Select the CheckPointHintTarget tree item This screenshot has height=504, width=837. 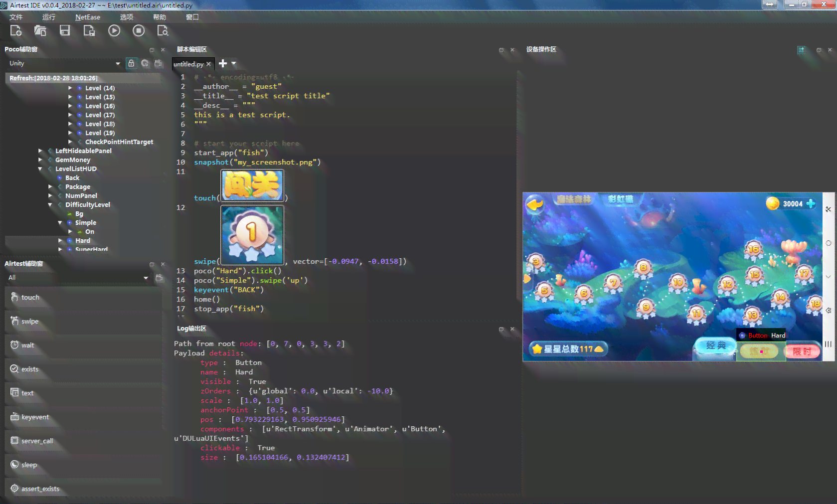(119, 142)
